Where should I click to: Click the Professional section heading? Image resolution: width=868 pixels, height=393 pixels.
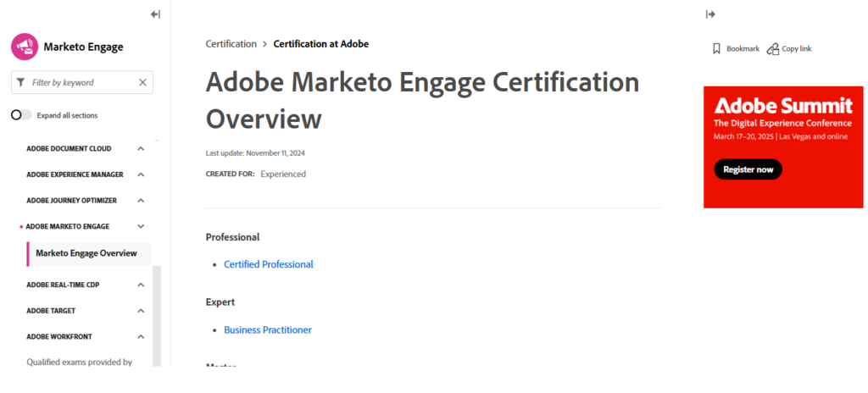232,237
